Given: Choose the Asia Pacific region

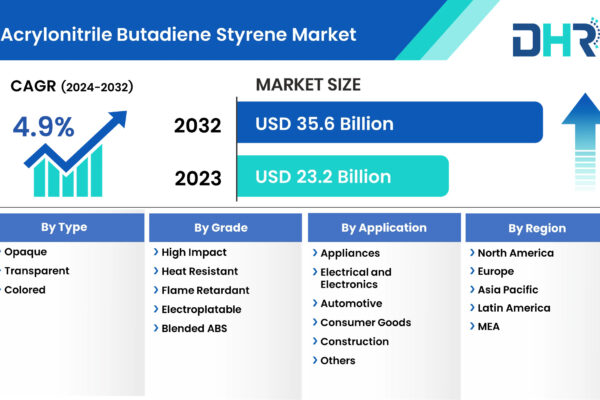Looking at the screenshot, I should (x=510, y=290).
